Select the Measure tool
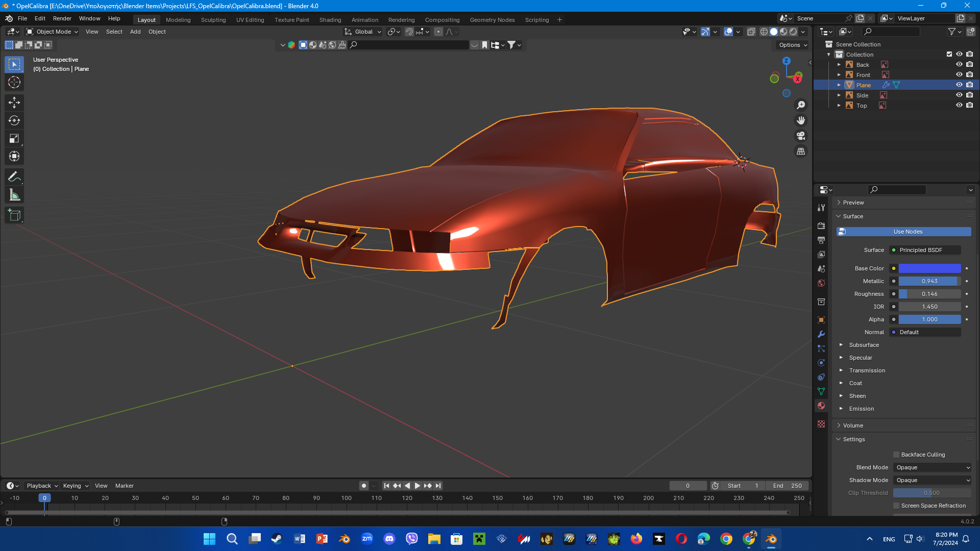The image size is (980, 551). (x=14, y=195)
